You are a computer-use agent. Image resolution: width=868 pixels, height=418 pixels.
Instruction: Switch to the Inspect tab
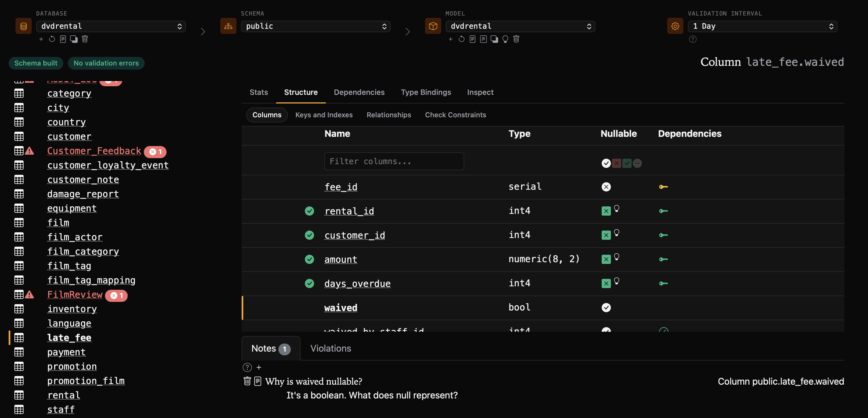pos(480,92)
